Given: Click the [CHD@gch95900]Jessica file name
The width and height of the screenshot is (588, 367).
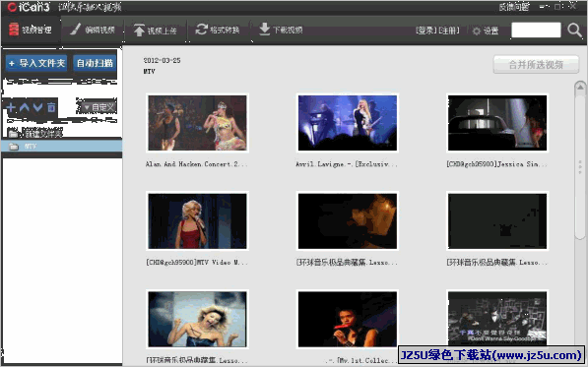Looking at the screenshot, I should click(496, 164).
